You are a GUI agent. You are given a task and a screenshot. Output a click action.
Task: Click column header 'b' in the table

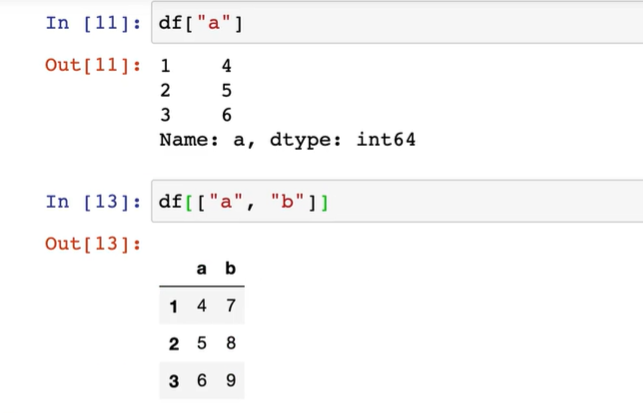click(230, 268)
